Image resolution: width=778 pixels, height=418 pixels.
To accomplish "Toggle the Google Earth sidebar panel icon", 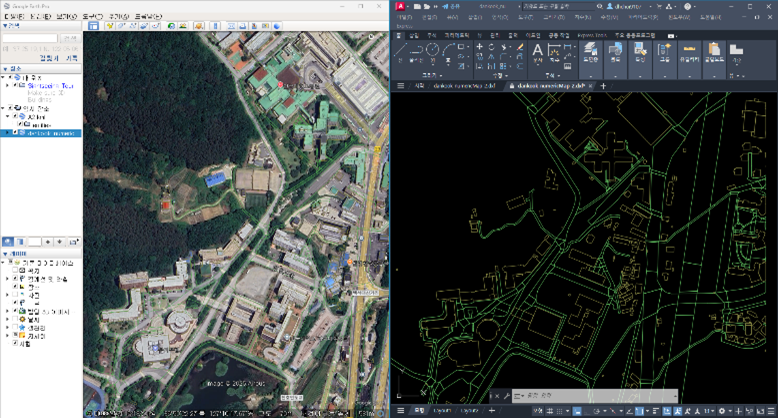I will point(92,26).
